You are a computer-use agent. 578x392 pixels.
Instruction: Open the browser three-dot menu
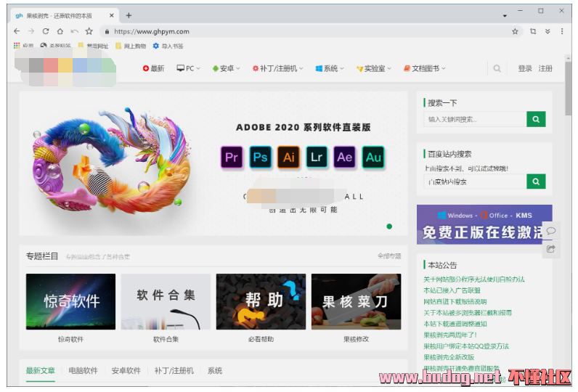click(x=562, y=31)
